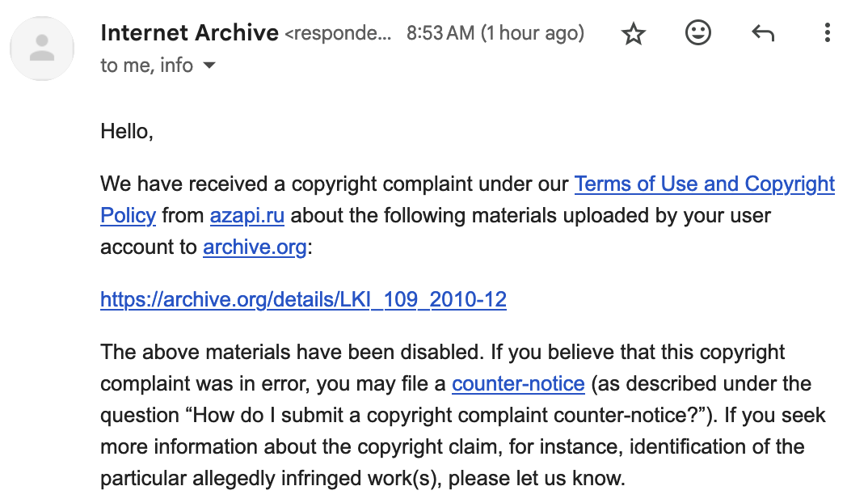Viewport: 868px width, 503px height.
Task: Click the "8:53 AM (1 hour ago)" timestamp
Action: coord(495,34)
